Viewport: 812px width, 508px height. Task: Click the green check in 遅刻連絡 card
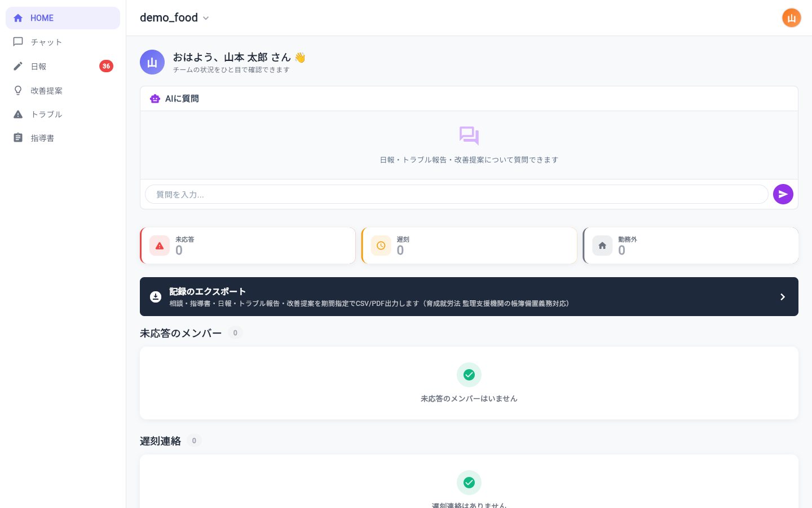point(469,483)
